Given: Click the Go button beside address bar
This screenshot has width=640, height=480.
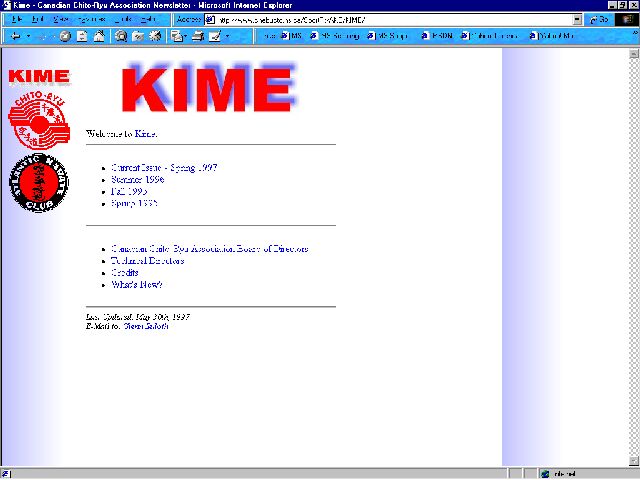Looking at the screenshot, I should click(600, 19).
